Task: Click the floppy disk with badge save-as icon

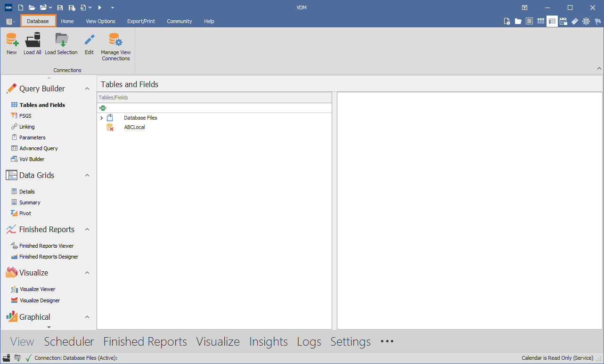Action: 72,8
